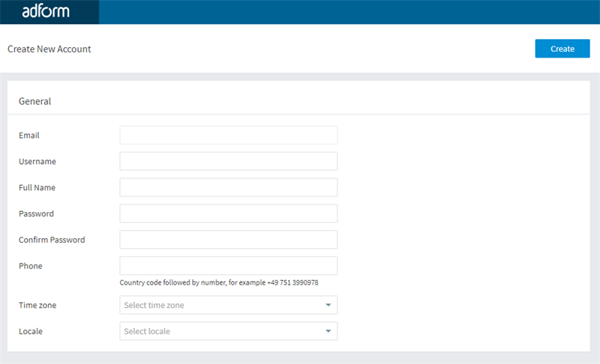
Task: Focus the Confirm Password input field
Action: pyautogui.click(x=229, y=240)
